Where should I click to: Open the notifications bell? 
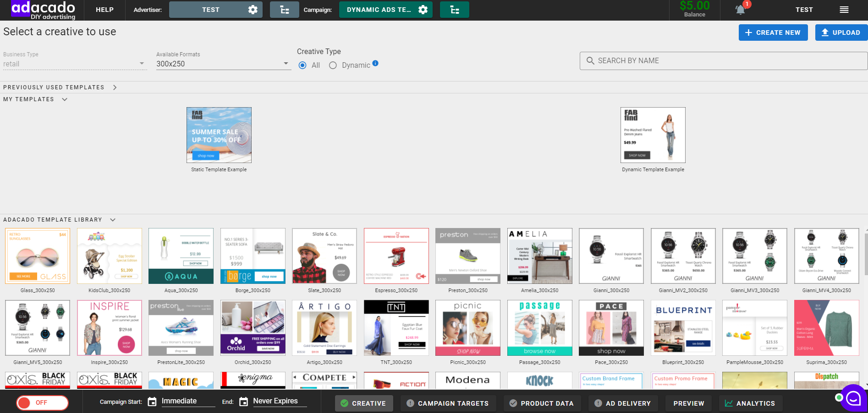pos(741,10)
